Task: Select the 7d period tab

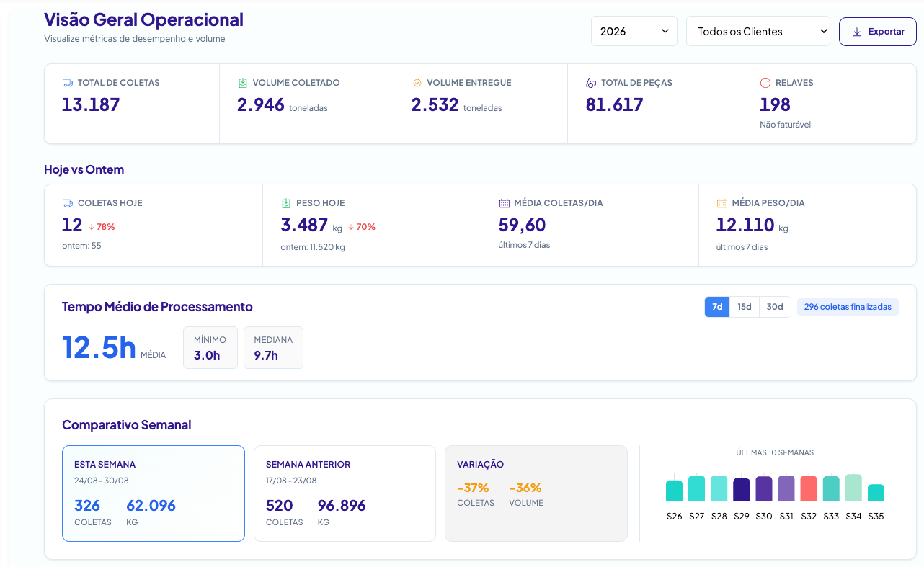Action: click(717, 307)
